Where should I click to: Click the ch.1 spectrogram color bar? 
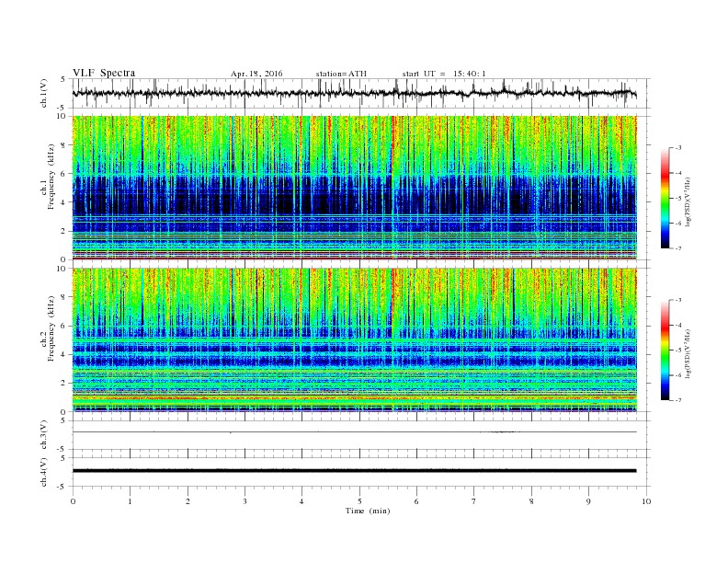point(665,199)
